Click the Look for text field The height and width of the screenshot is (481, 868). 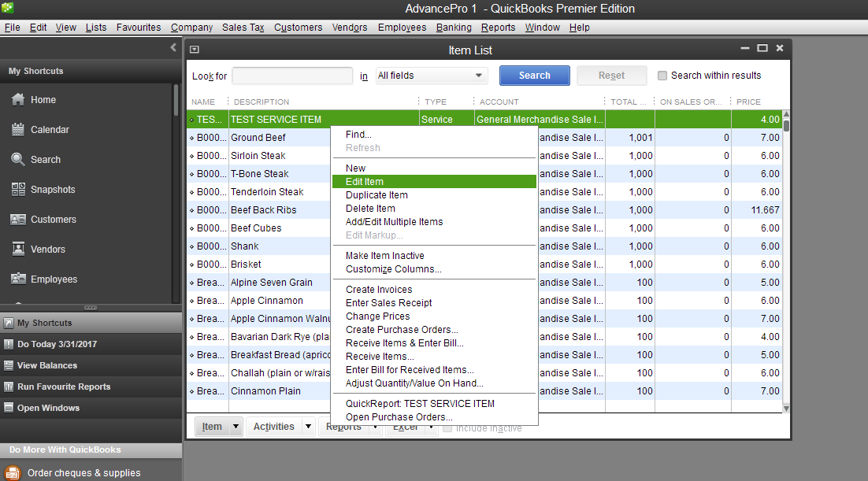click(292, 76)
